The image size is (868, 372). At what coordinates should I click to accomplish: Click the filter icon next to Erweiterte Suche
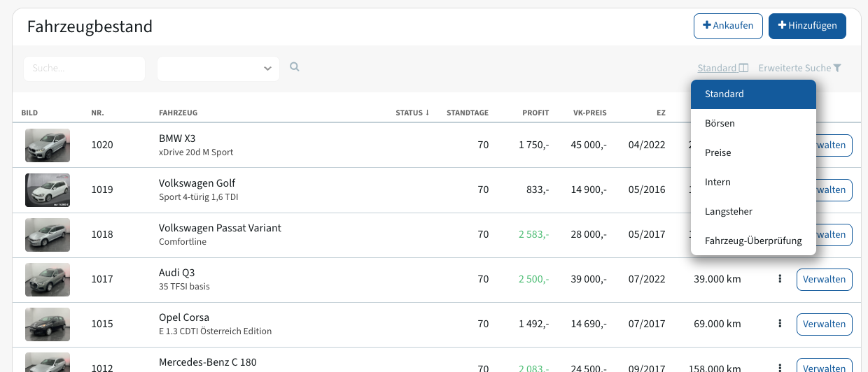point(837,68)
